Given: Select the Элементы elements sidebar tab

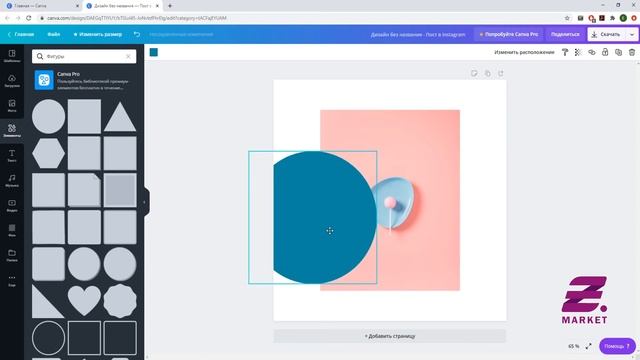Looking at the screenshot, I should click(x=12, y=131).
